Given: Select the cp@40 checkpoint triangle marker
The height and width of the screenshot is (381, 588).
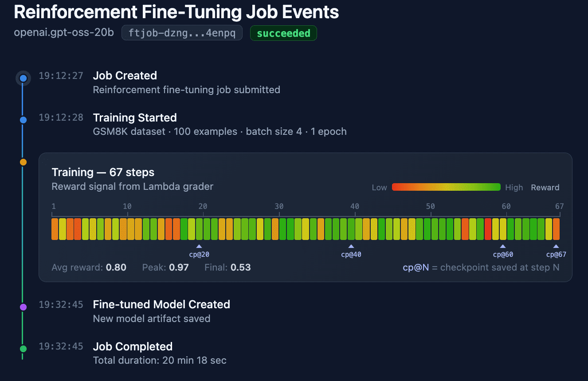Looking at the screenshot, I should tap(351, 246).
